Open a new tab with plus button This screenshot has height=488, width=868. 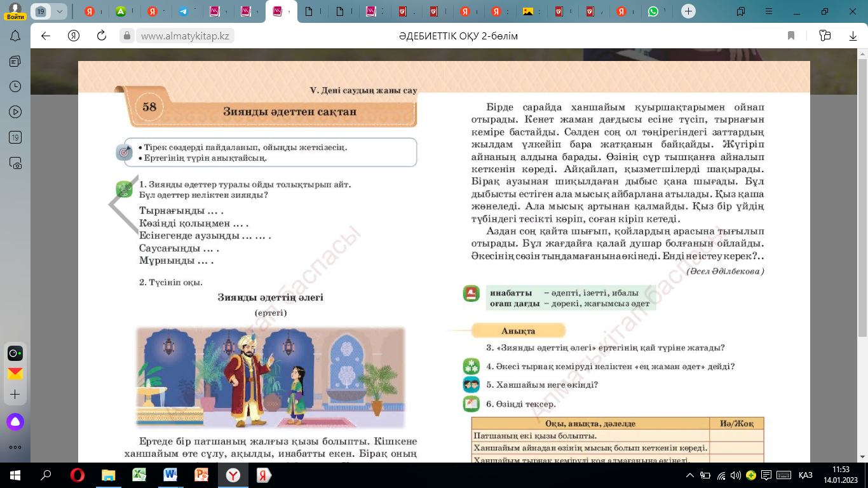tap(688, 11)
